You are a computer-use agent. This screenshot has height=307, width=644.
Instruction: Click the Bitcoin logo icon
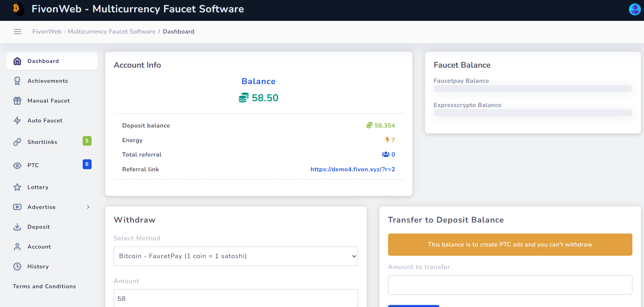[x=18, y=9]
